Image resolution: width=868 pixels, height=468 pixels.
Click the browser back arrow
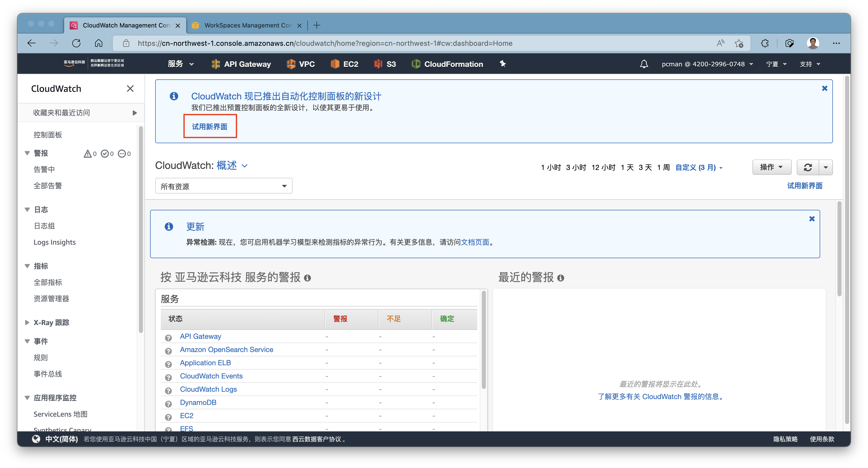(x=32, y=43)
